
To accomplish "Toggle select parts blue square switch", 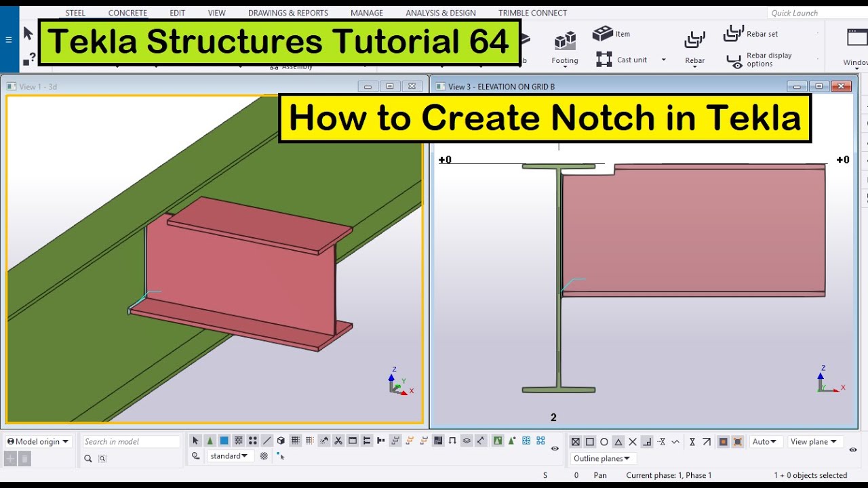I will coord(224,441).
